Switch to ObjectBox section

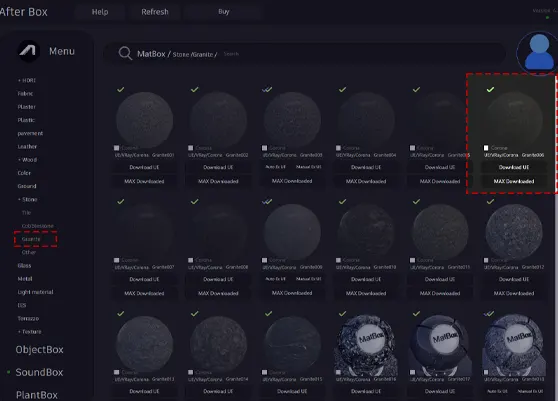40,349
